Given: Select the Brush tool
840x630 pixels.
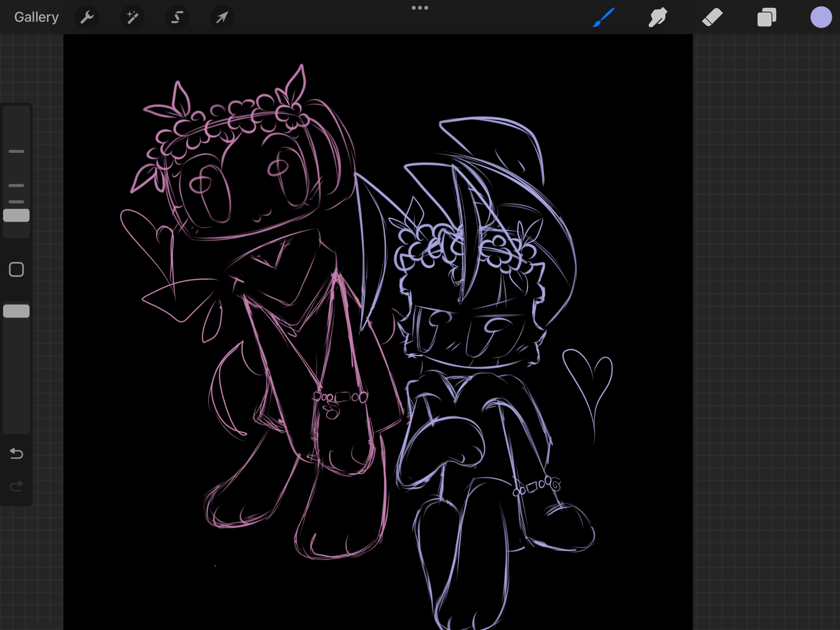Looking at the screenshot, I should point(603,17).
